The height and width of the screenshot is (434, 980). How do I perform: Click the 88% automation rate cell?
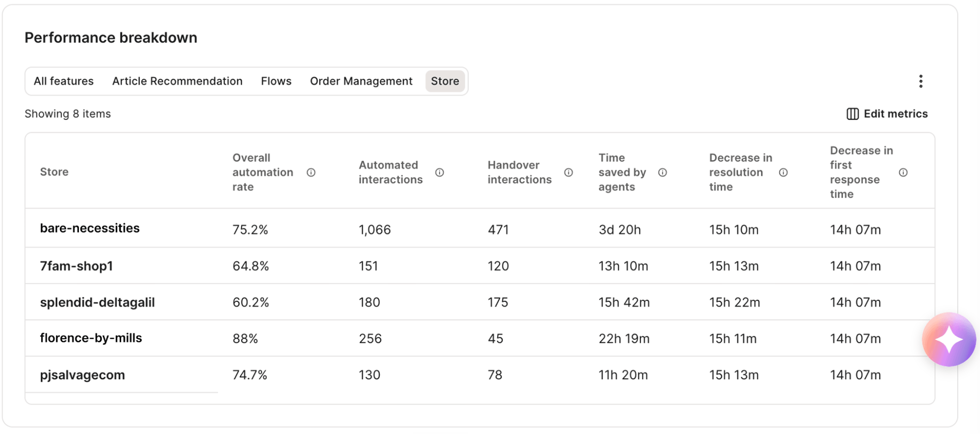tap(245, 338)
